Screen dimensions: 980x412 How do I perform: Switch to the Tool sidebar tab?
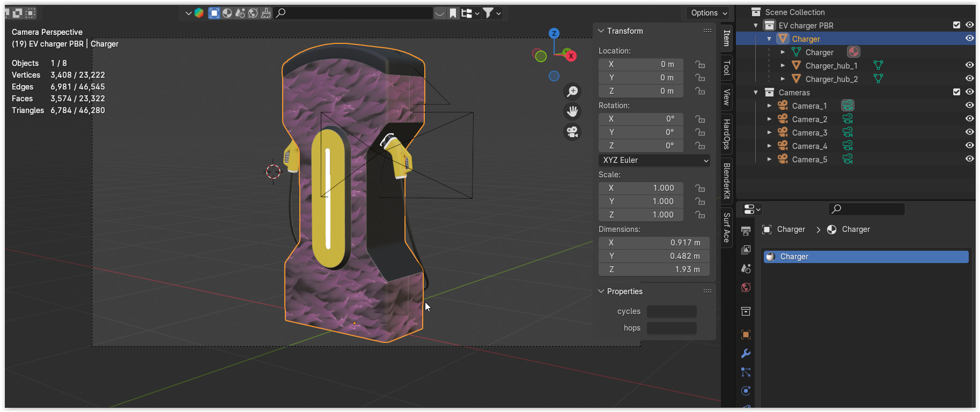pyautogui.click(x=727, y=68)
